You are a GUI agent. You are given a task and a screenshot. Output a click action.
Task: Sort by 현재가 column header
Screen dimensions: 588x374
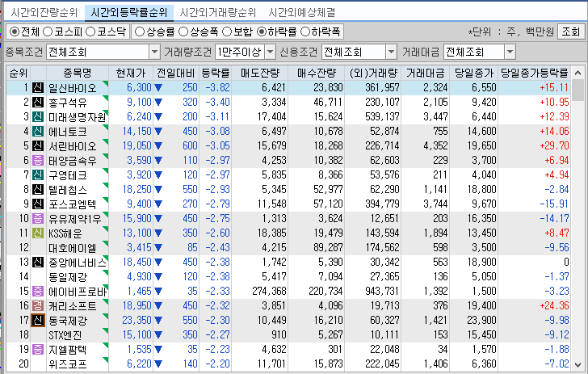pos(131,73)
